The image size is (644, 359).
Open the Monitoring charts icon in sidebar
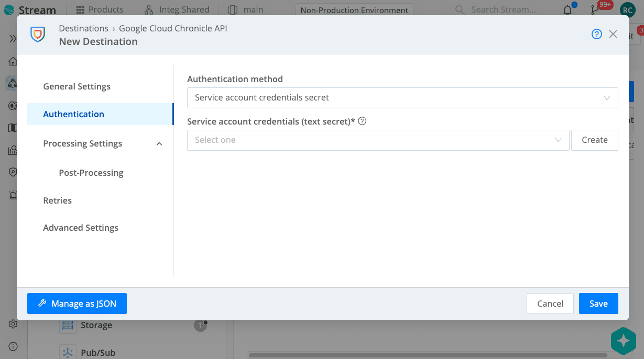(12, 150)
